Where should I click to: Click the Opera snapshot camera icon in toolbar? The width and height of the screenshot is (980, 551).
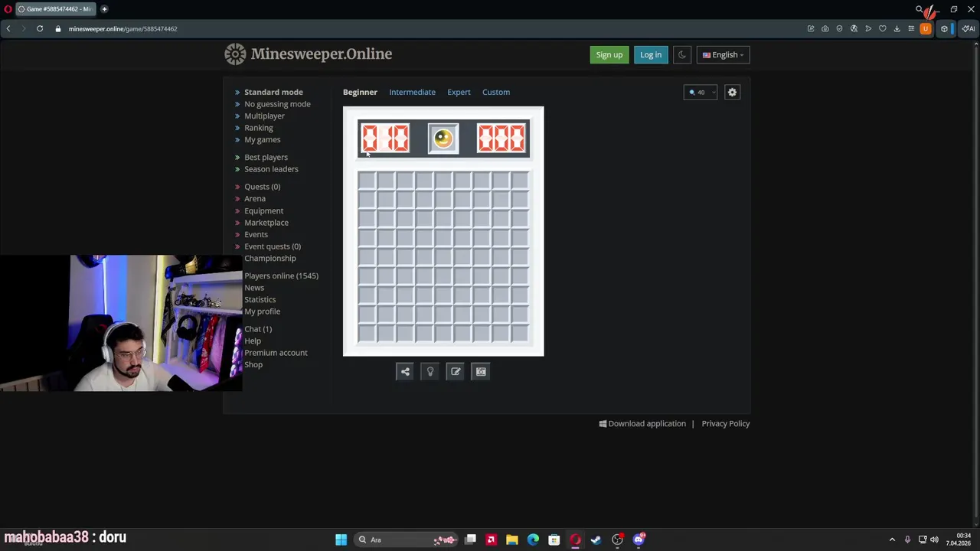point(825,28)
